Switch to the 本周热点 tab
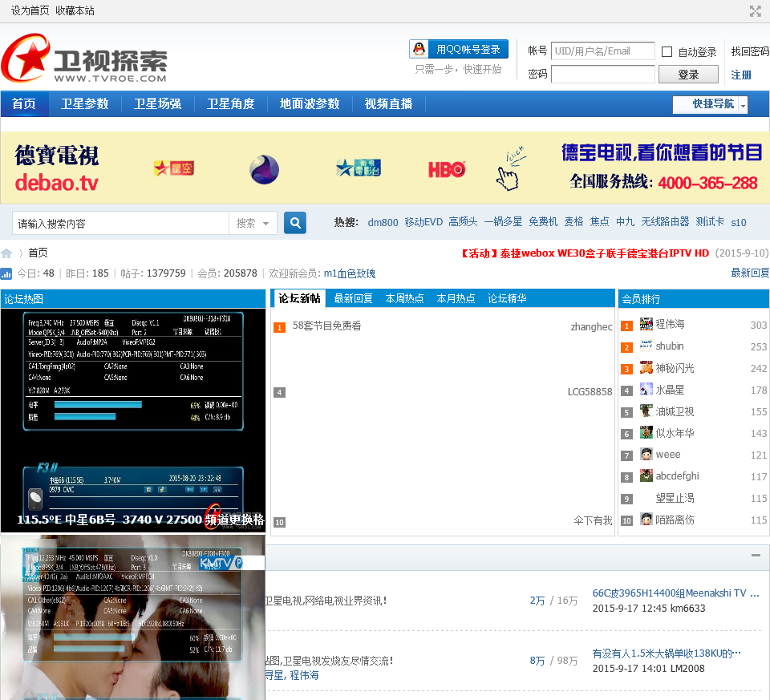The width and height of the screenshot is (770, 700). (x=404, y=298)
